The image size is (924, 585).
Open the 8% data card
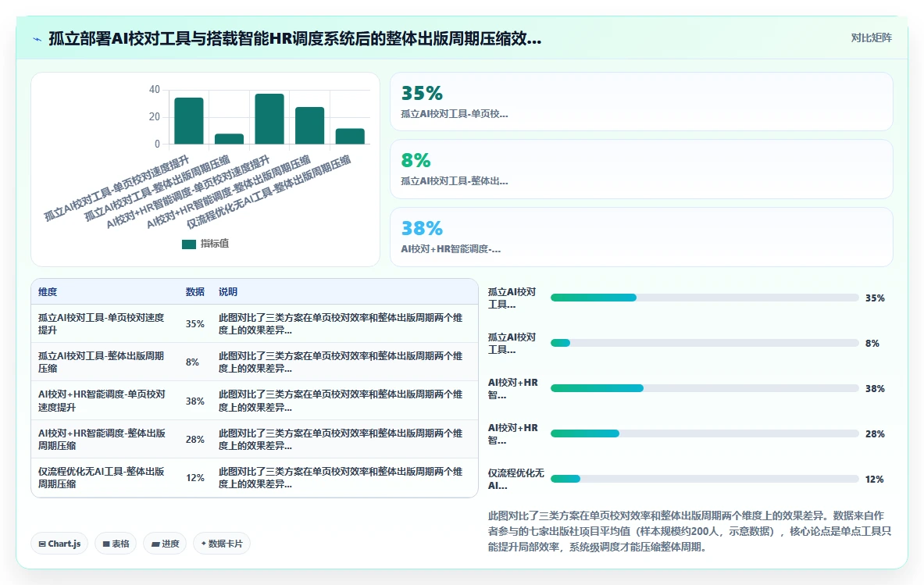pyautogui.click(x=641, y=169)
